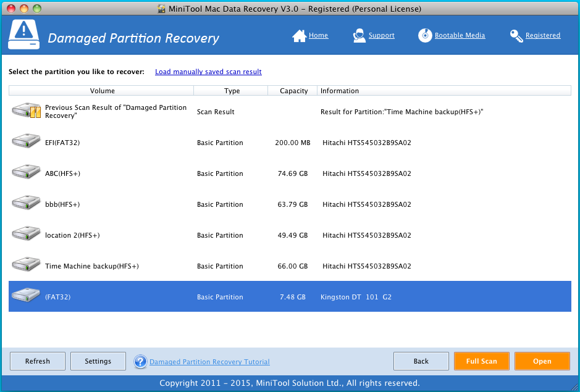Click the orange Open button
This screenshot has width=580, height=392.
(542, 361)
